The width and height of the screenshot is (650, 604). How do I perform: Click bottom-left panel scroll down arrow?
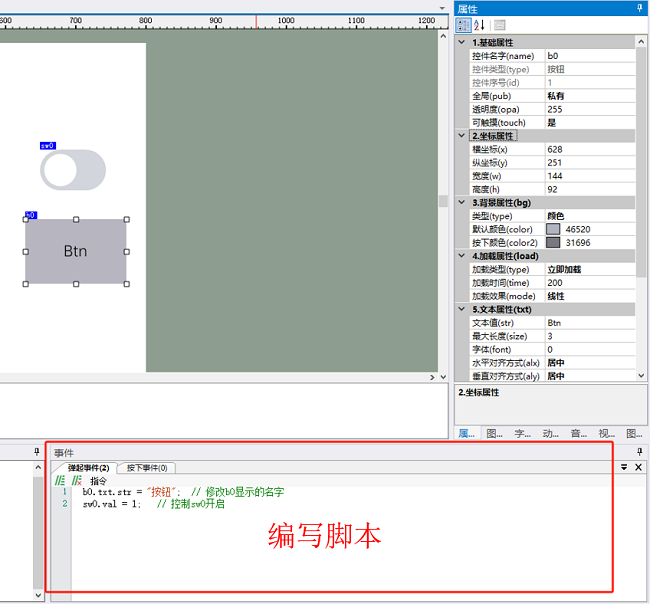[38, 595]
